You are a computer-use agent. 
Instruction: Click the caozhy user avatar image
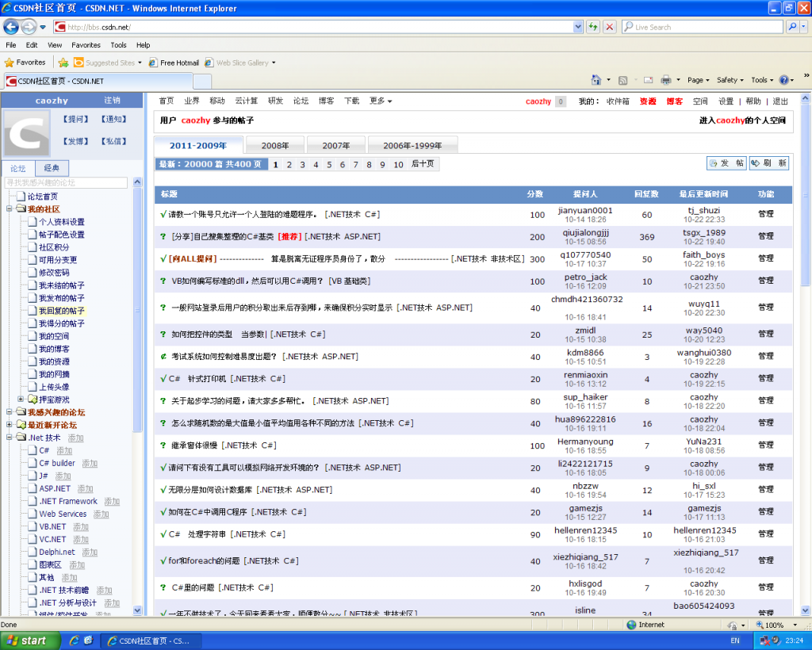(27, 134)
